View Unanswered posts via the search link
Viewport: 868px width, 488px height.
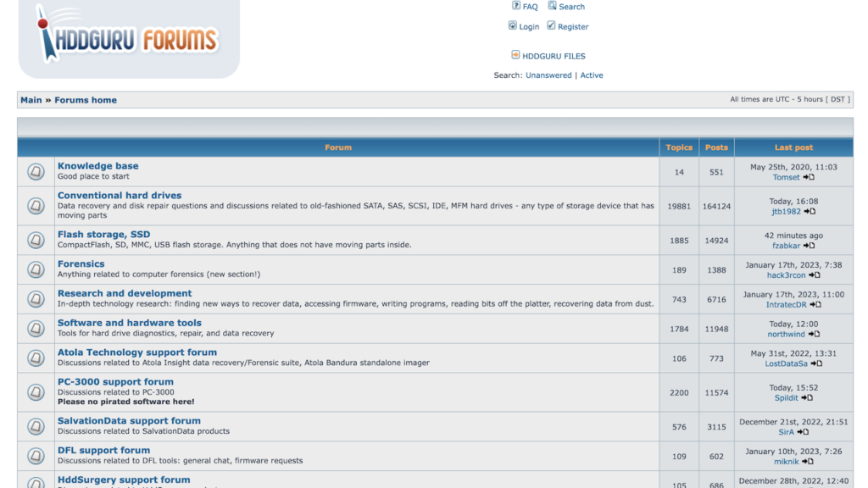(x=548, y=75)
